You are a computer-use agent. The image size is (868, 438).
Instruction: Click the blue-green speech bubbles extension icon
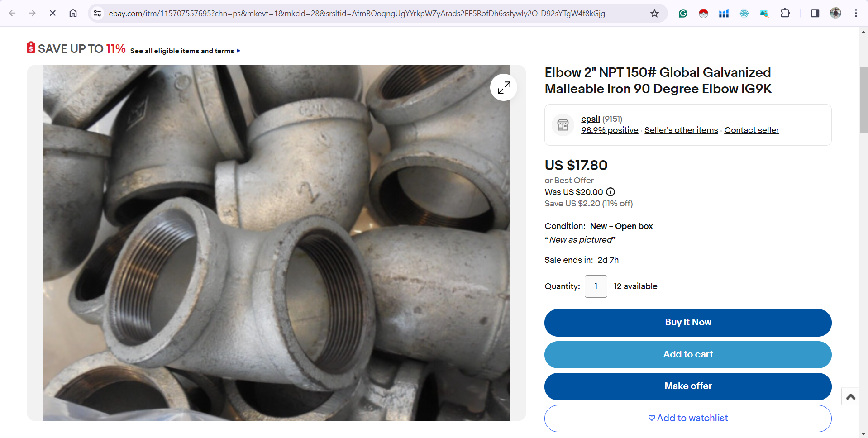764,13
